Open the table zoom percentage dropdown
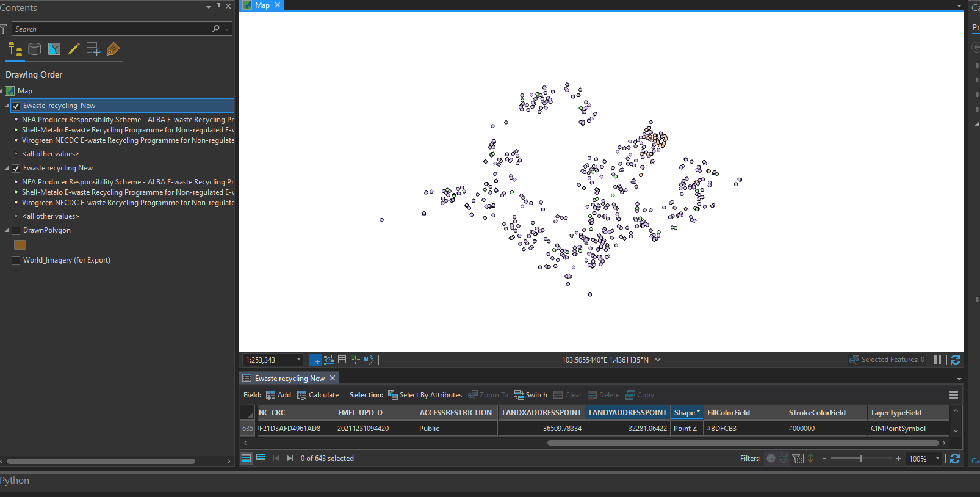Viewport: 980px width, 497px height. click(x=937, y=459)
